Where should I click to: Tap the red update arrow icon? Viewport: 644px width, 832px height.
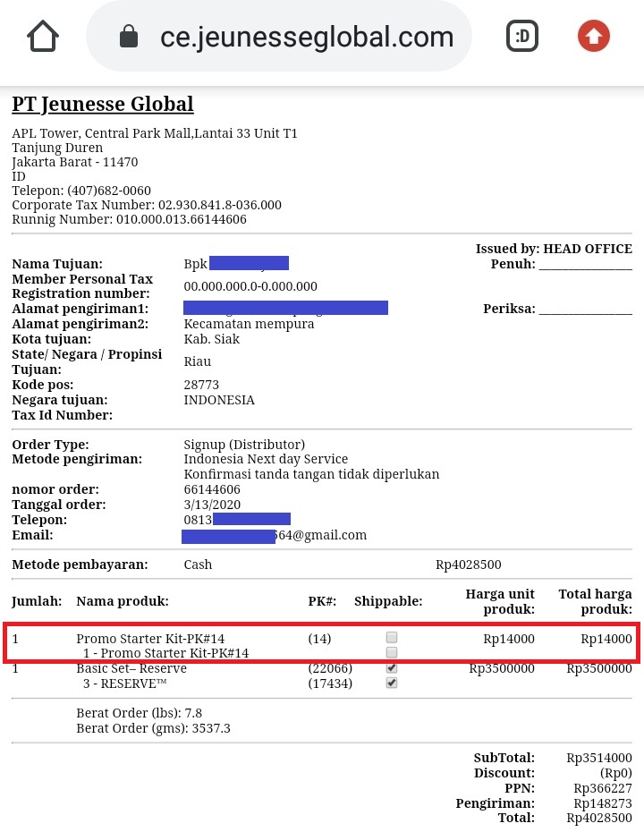click(593, 37)
